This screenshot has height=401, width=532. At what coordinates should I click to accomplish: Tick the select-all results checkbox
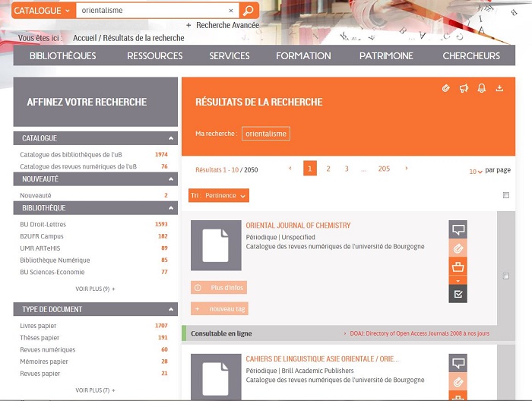[506, 195]
